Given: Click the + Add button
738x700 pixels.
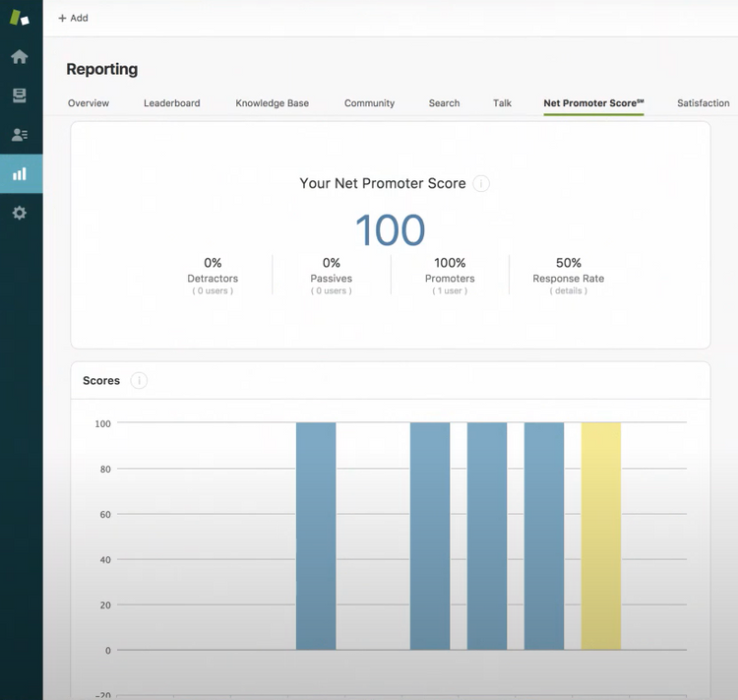Looking at the screenshot, I should click(73, 18).
